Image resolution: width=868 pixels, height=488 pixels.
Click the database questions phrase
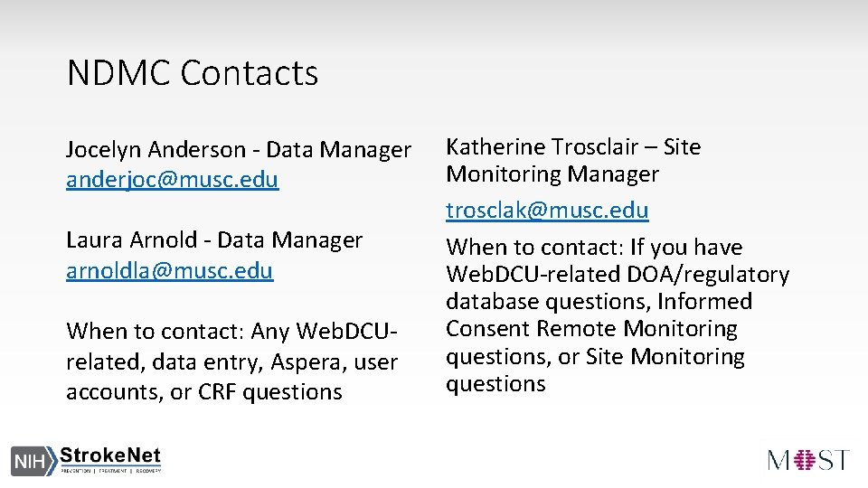549,301
